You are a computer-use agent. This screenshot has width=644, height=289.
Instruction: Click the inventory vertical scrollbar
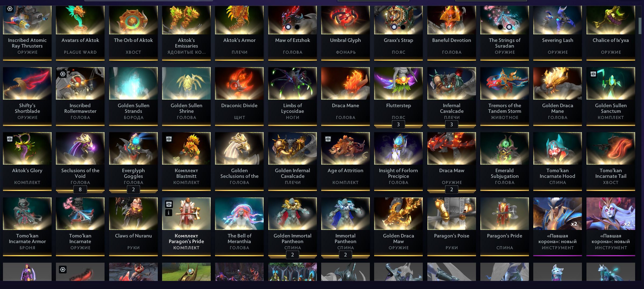640,26
